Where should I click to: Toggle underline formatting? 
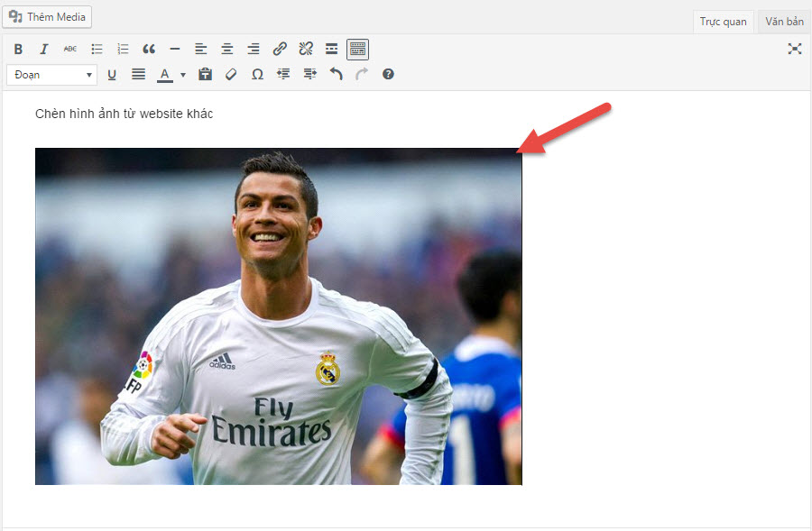pyautogui.click(x=112, y=74)
